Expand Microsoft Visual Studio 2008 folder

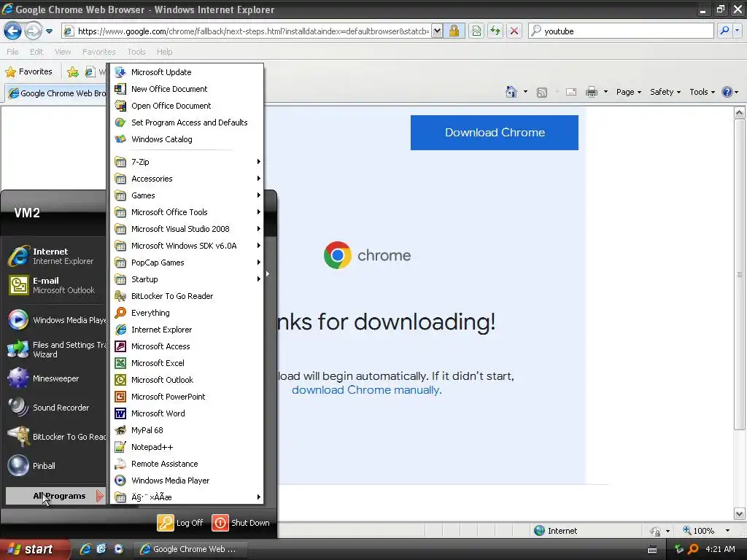click(187, 229)
